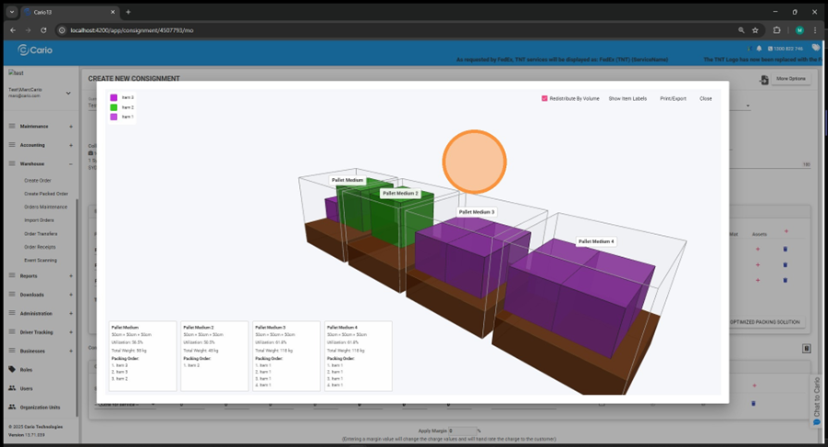The width and height of the screenshot is (828, 447).
Task: Open the browser extensions puzzle icon
Action: (777, 30)
